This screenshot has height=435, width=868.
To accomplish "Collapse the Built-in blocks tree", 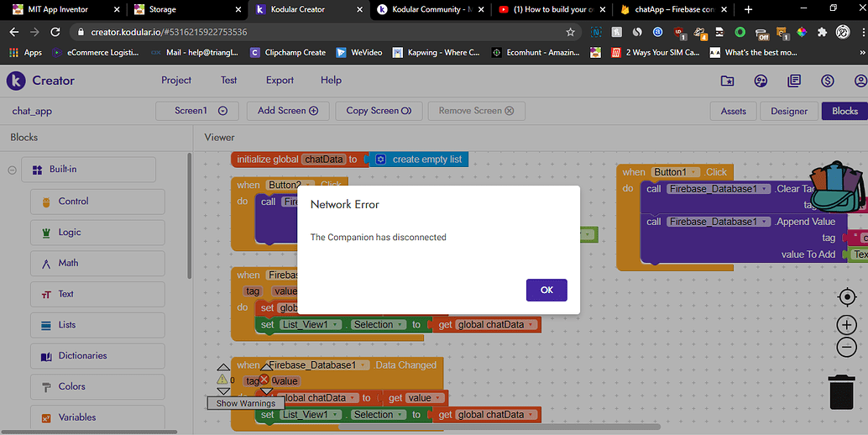I will click(x=13, y=170).
